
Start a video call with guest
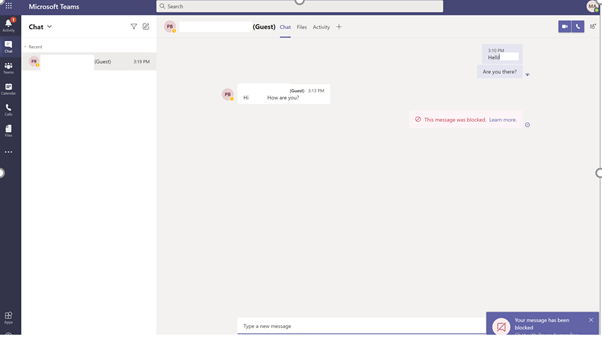pos(564,26)
